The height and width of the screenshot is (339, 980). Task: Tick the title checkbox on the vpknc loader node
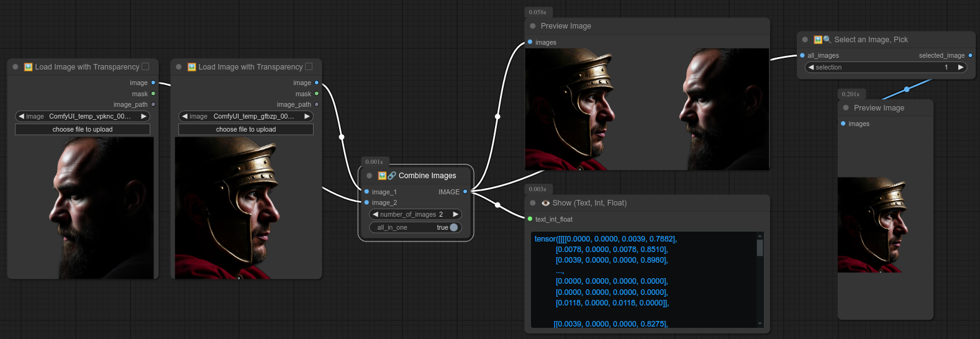pos(145,66)
